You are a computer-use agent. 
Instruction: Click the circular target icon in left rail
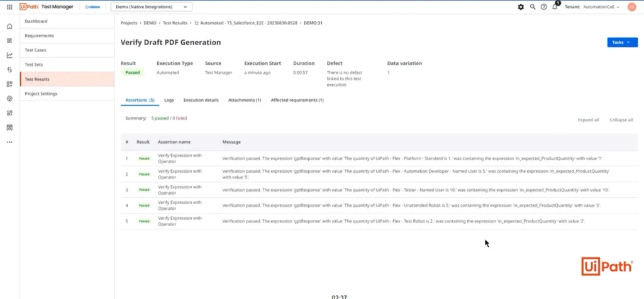coord(9,99)
